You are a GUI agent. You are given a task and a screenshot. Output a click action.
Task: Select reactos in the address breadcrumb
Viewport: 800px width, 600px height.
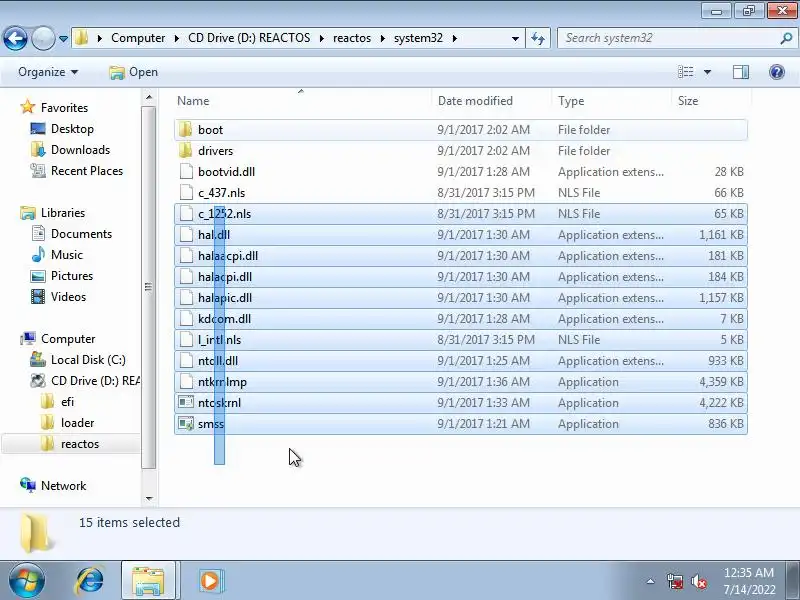click(x=352, y=38)
